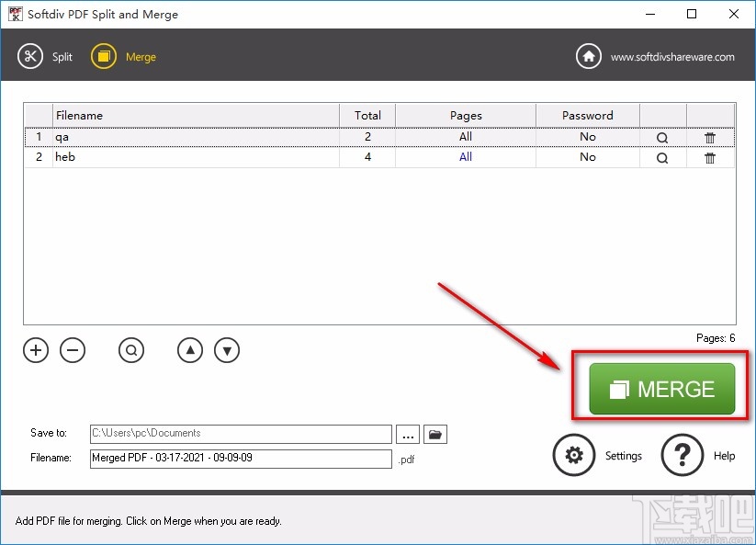Image resolution: width=756 pixels, height=545 pixels.
Task: Click total pages '2' in the qa row
Action: (367, 137)
